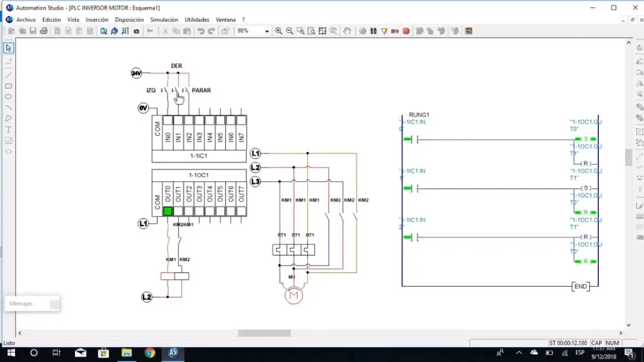This screenshot has height=362, width=644.
Task: Open File Explorer from taskbar
Action: pos(126,353)
